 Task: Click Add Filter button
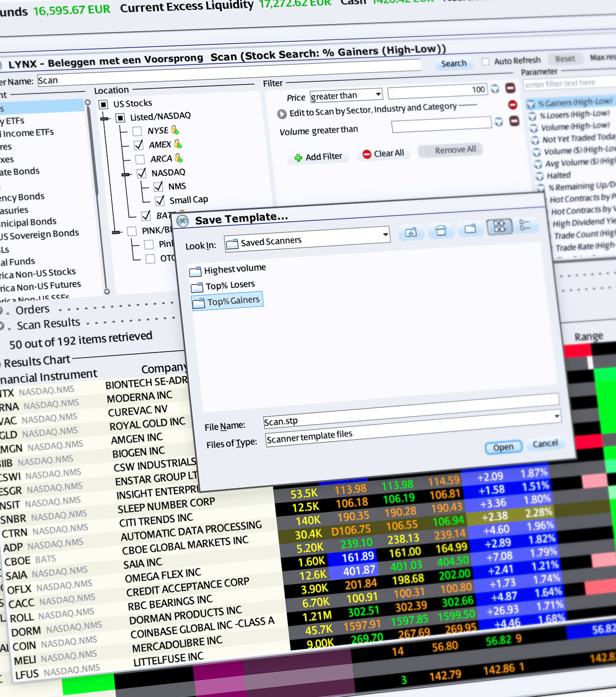[x=318, y=157]
